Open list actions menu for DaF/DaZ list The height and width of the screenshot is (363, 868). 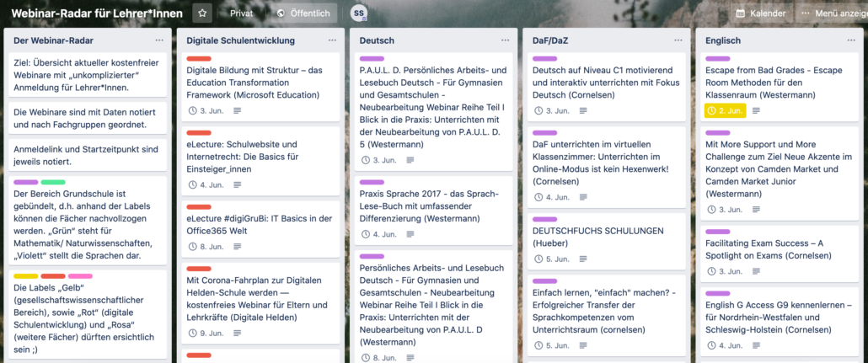(678, 40)
